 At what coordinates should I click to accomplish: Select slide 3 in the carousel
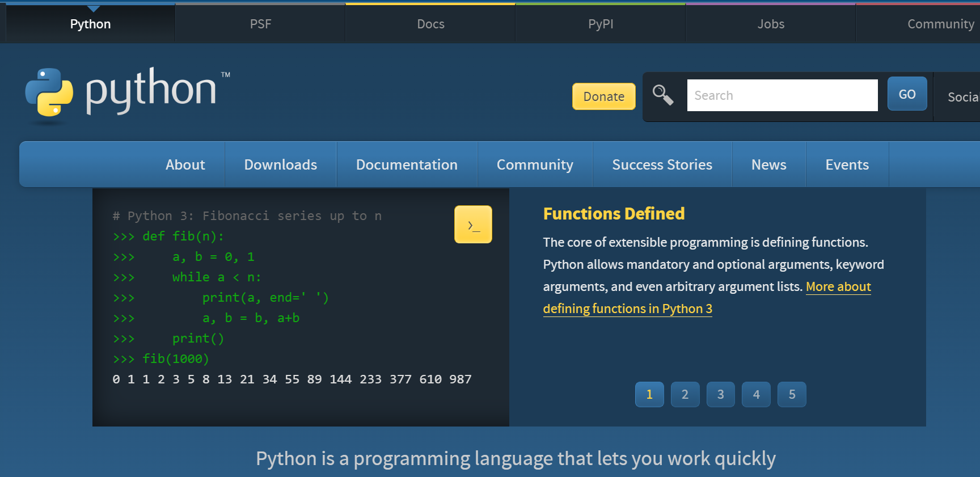click(721, 394)
